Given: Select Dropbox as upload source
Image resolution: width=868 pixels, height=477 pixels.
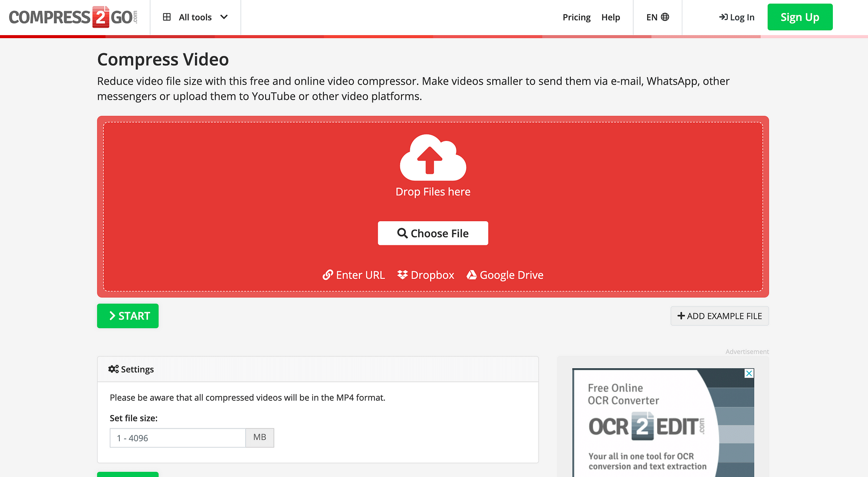Looking at the screenshot, I should pyautogui.click(x=426, y=275).
